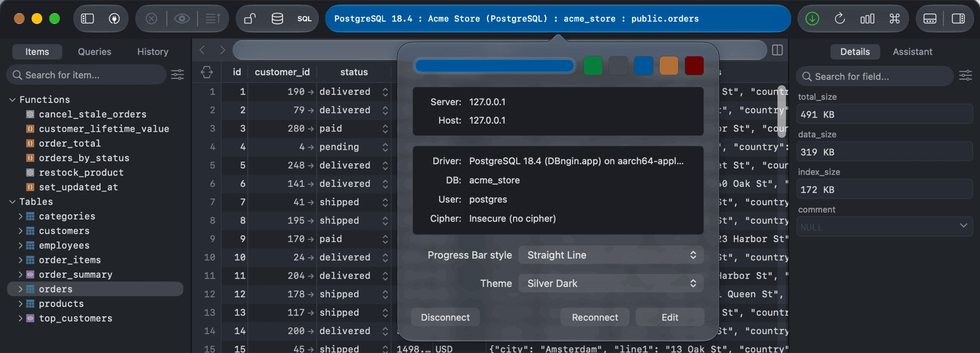Click the preview changes eye icon

coord(182,18)
